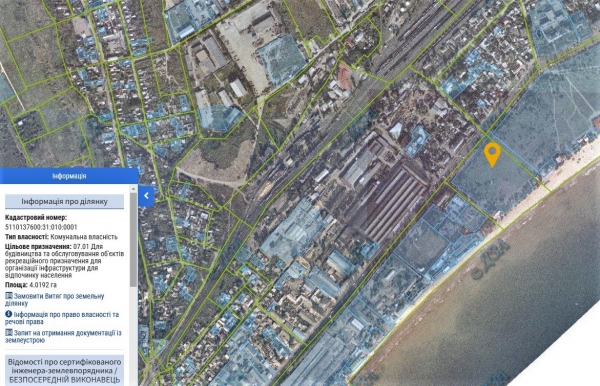Click the scrollbar up arrow in info panel
600x386 pixels.
(133, 189)
